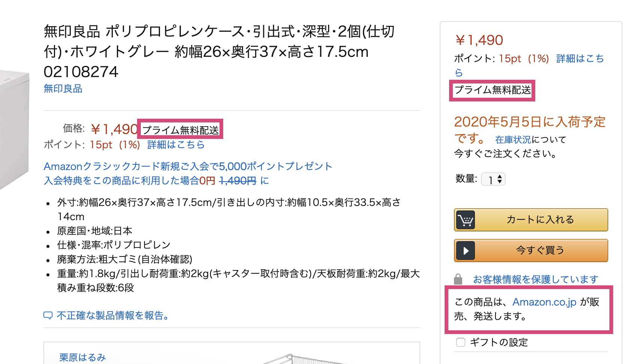Click the speech bubble icon beside 不正確な製品情報を報告
Image resolution: width=624 pixels, height=364 pixels.
(x=48, y=316)
